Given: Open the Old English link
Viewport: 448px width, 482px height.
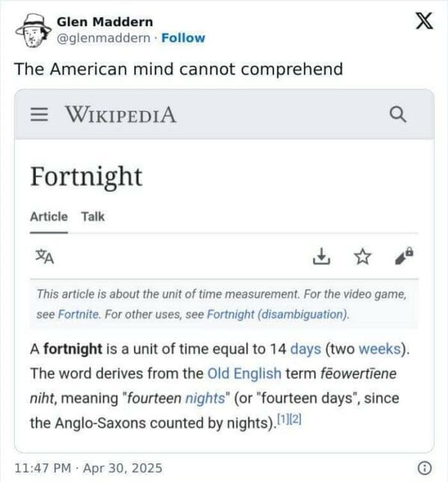Looking at the screenshot, I should click(x=244, y=373).
